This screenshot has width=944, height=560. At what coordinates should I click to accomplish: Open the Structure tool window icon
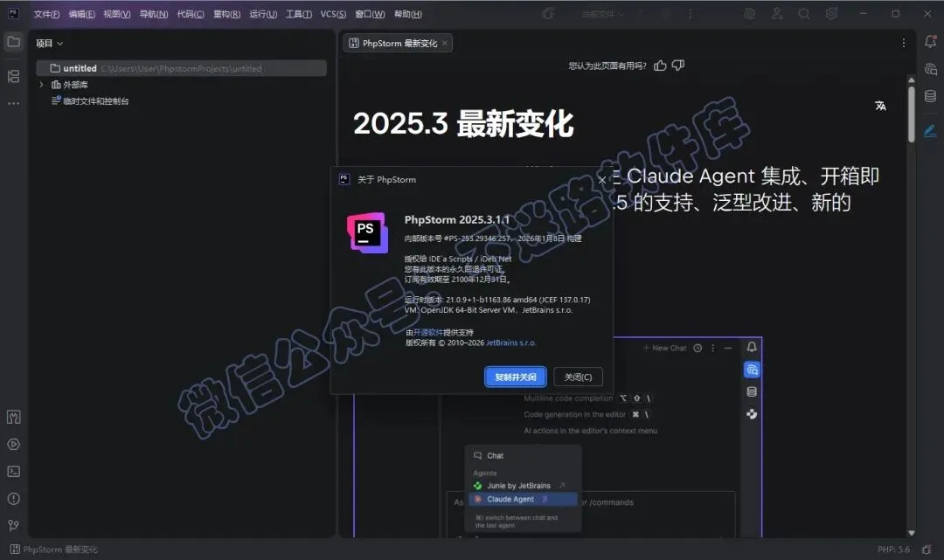click(x=13, y=76)
